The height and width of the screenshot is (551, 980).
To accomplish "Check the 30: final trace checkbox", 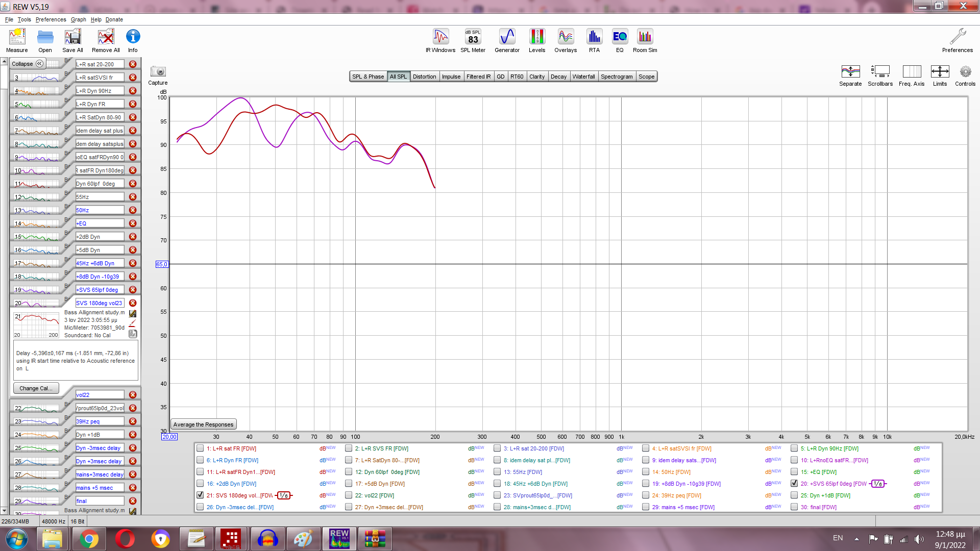I will [794, 507].
